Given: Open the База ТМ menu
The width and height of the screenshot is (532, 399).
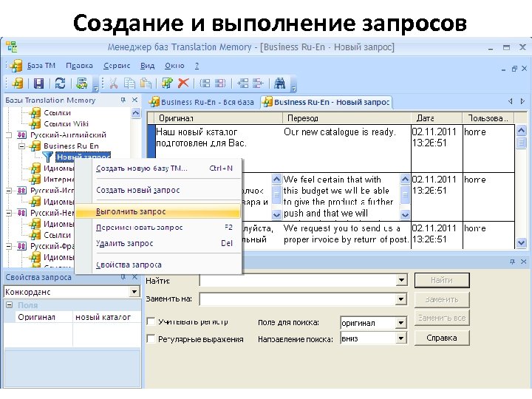Looking at the screenshot, I should point(41,66).
